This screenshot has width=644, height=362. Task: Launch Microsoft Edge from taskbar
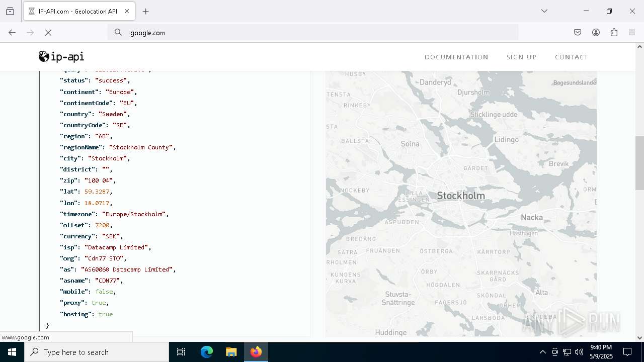pos(207,352)
